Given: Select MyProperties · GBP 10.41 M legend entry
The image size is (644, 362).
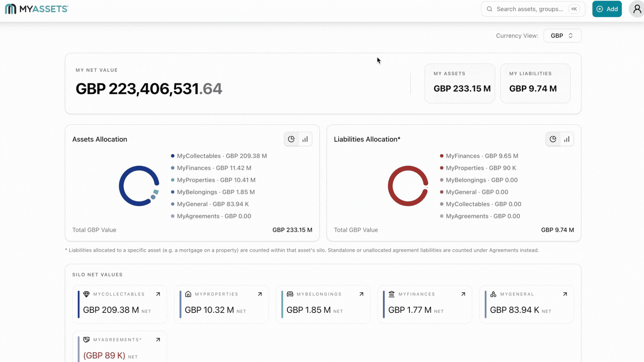Looking at the screenshot, I should pos(213,180).
